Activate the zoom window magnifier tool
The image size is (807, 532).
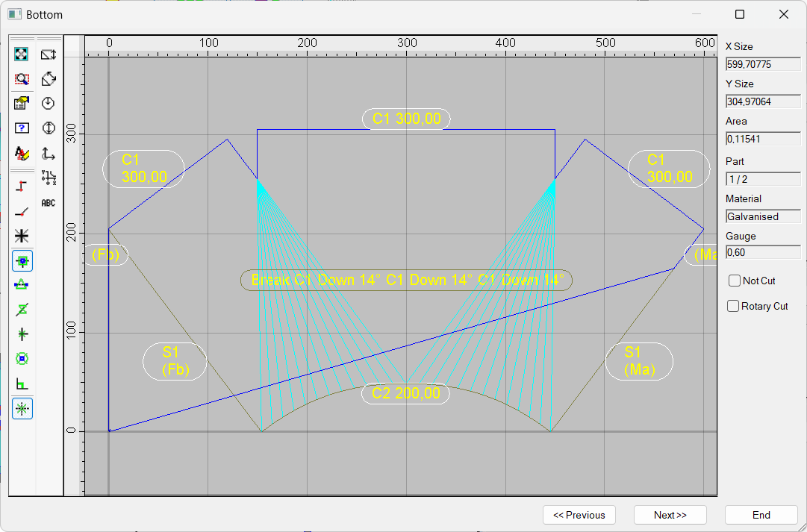pyautogui.click(x=22, y=78)
